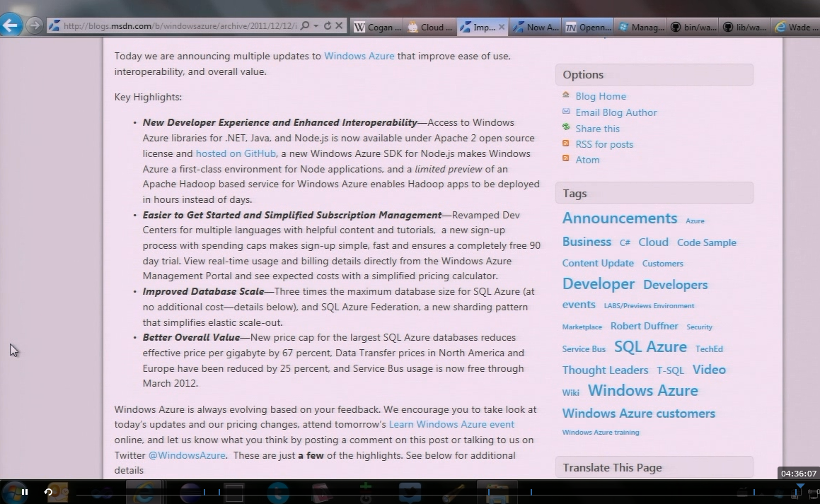
Task: Open the Blog Home link
Action: tap(601, 96)
